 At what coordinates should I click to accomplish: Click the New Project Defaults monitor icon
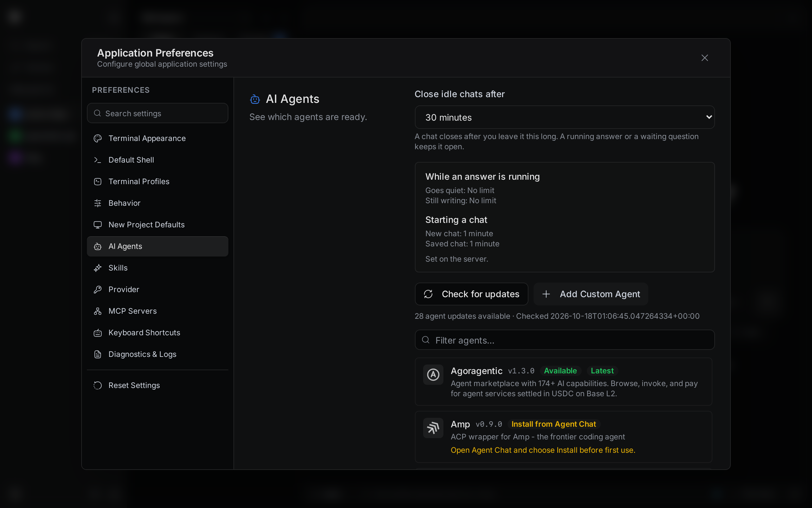98,225
